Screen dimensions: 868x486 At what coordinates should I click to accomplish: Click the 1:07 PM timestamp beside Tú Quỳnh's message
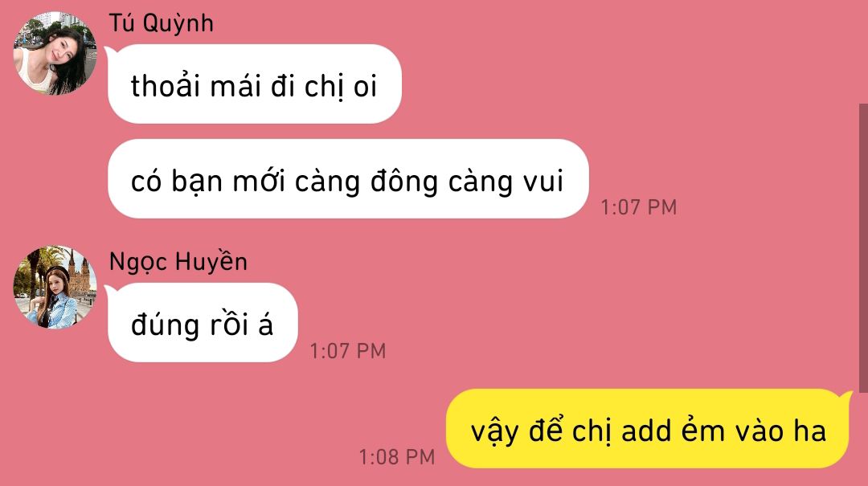point(639,207)
